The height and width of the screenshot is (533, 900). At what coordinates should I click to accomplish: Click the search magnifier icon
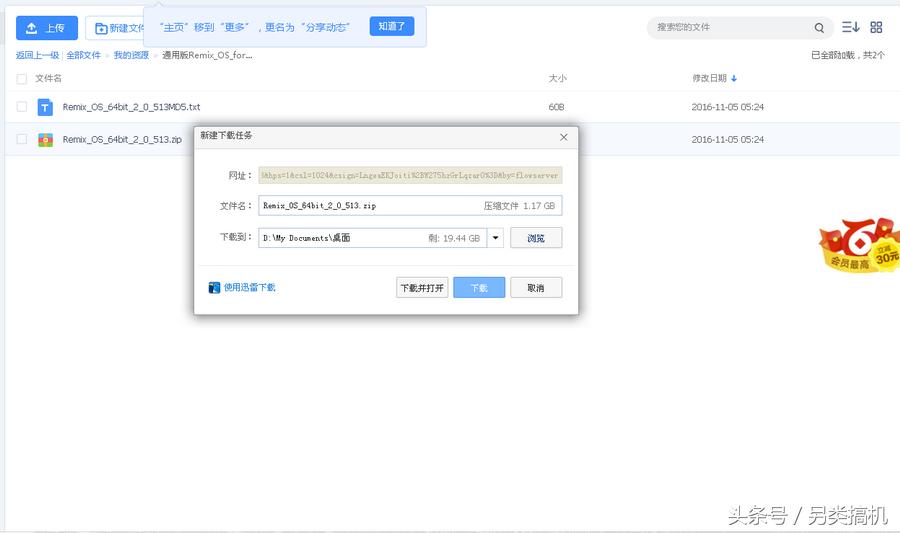(819, 28)
